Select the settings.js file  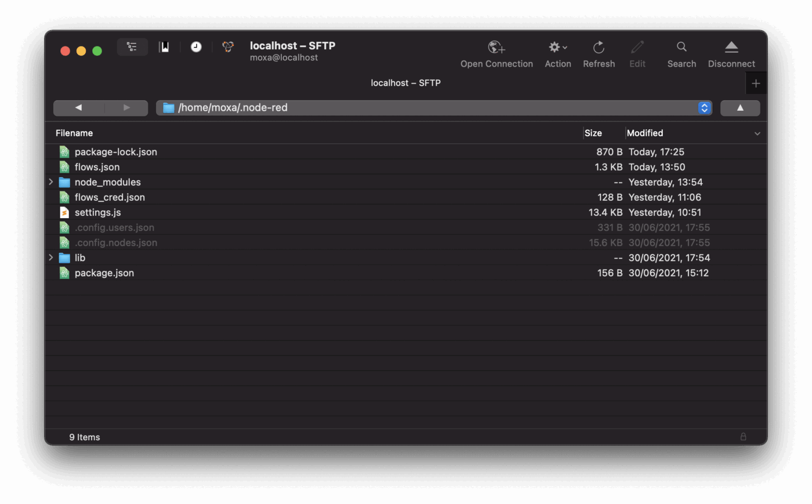[x=97, y=212]
